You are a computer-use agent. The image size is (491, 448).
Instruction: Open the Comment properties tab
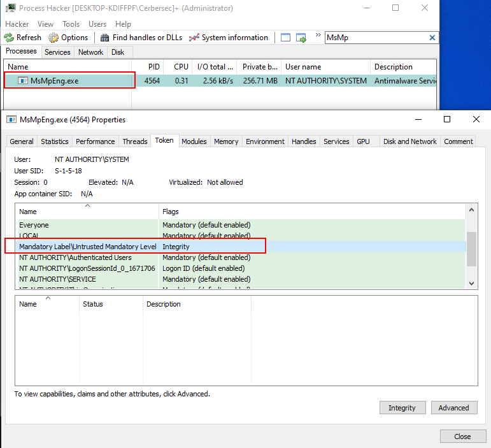coord(459,141)
